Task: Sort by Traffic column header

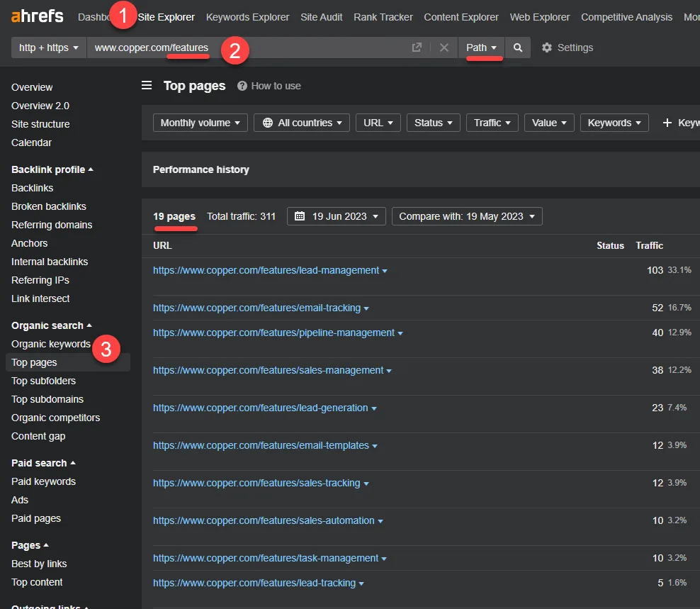Action: [649, 245]
